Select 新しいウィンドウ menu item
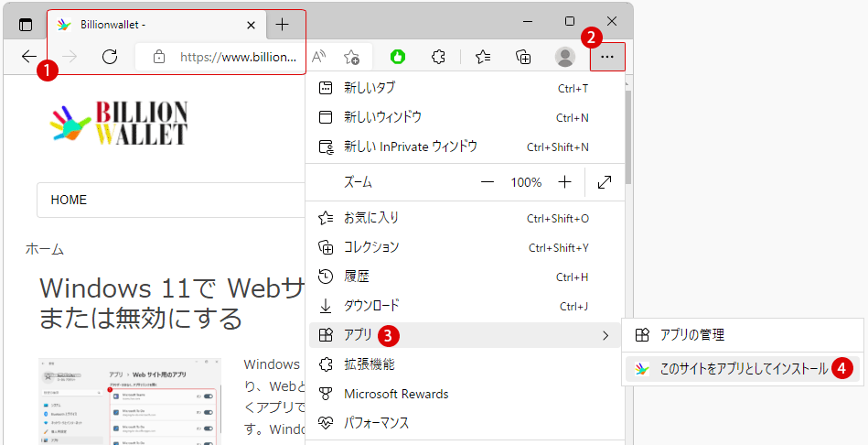 465,117
